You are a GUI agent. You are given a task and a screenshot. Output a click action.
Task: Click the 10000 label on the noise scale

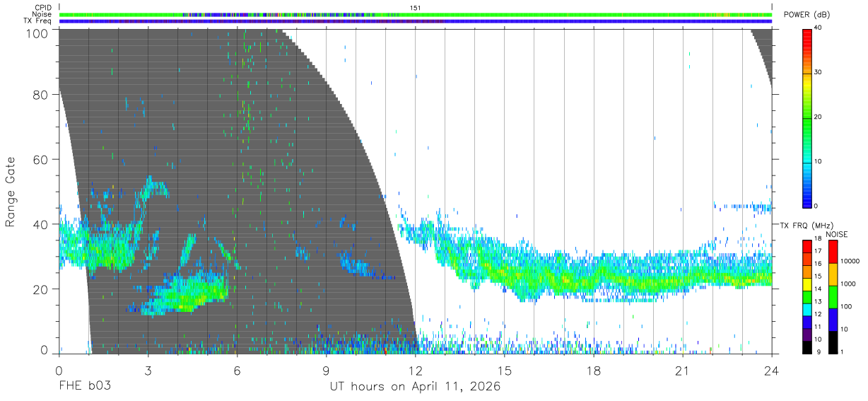coord(849,262)
